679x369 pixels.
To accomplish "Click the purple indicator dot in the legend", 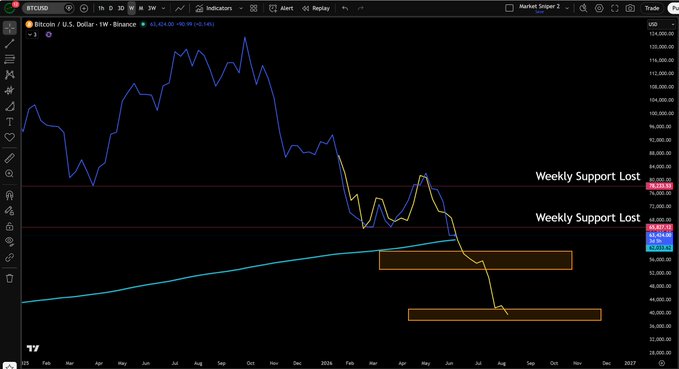I will click(x=48, y=35).
